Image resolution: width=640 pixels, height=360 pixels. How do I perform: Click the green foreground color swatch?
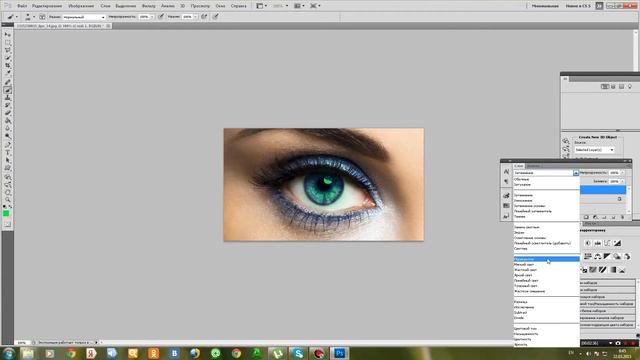[6, 213]
